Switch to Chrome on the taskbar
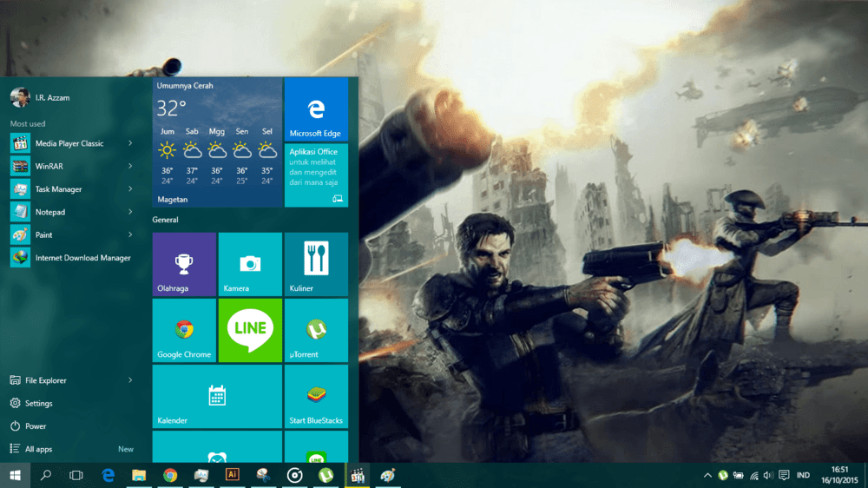Image resolution: width=868 pixels, height=488 pixels. (170, 475)
